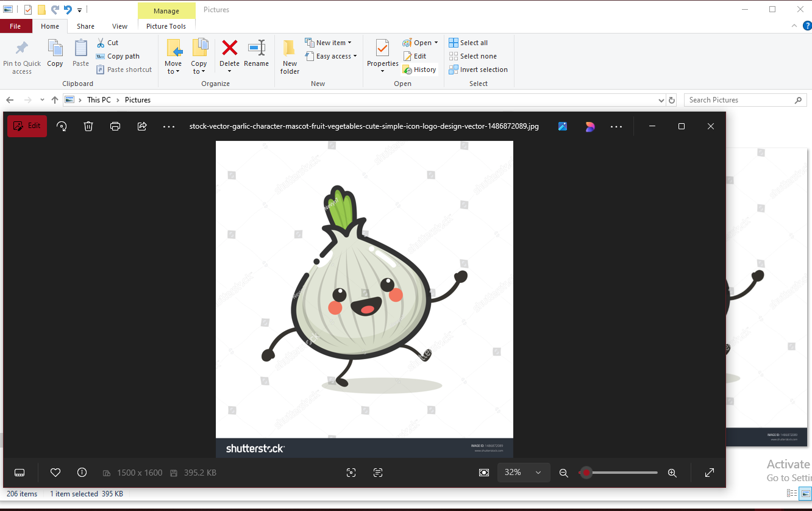Open the three-dots menu beside the Designer icon
This screenshot has width=812, height=511.
[x=616, y=126]
